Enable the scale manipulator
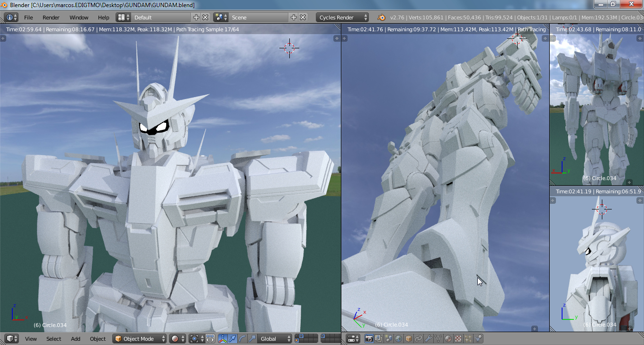 (252, 339)
